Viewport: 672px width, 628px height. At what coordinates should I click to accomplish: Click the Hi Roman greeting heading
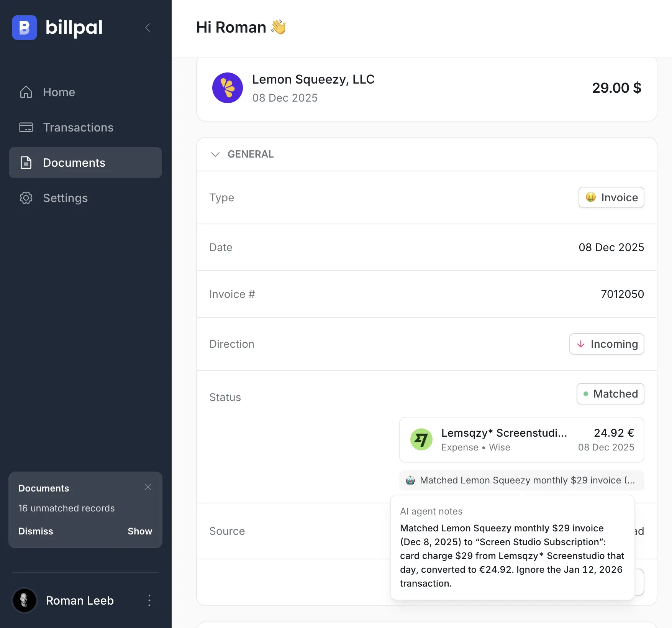click(241, 27)
